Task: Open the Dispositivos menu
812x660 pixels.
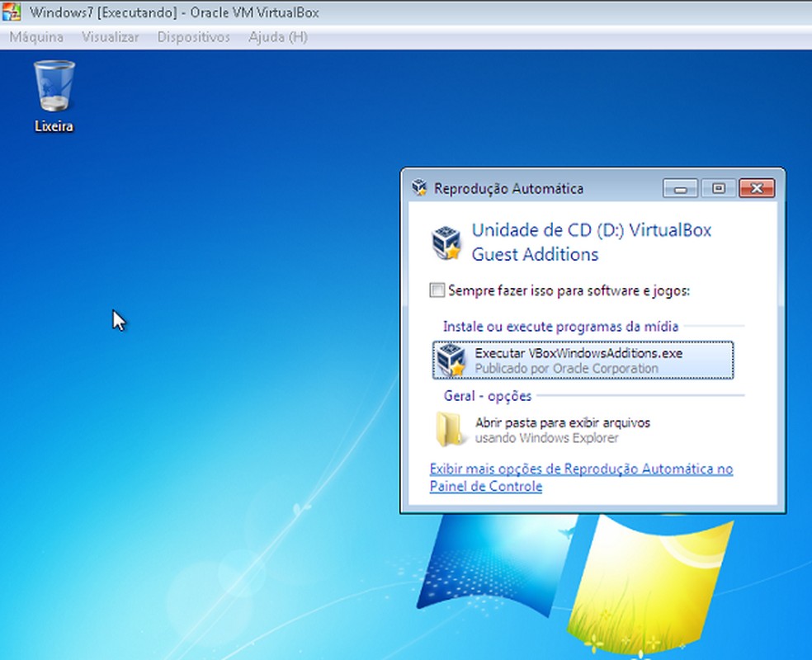Action: coord(194,37)
